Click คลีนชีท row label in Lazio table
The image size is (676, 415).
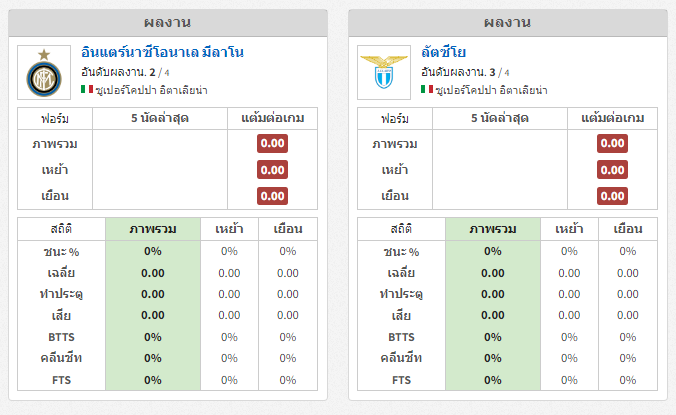click(x=401, y=358)
